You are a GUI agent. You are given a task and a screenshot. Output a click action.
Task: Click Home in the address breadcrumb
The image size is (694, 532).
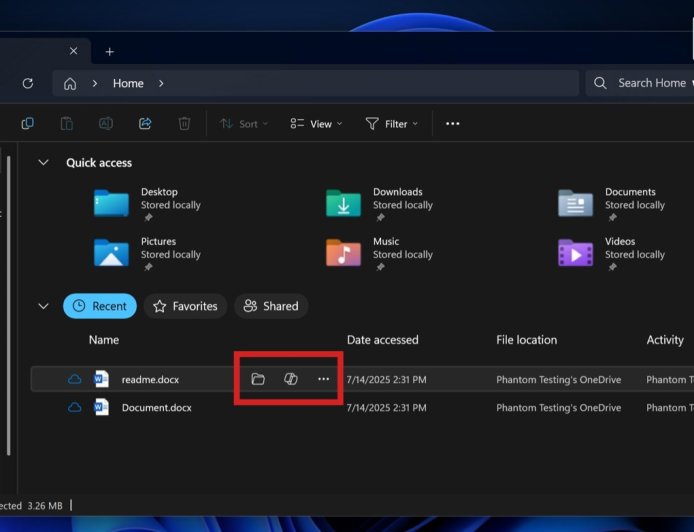click(128, 83)
